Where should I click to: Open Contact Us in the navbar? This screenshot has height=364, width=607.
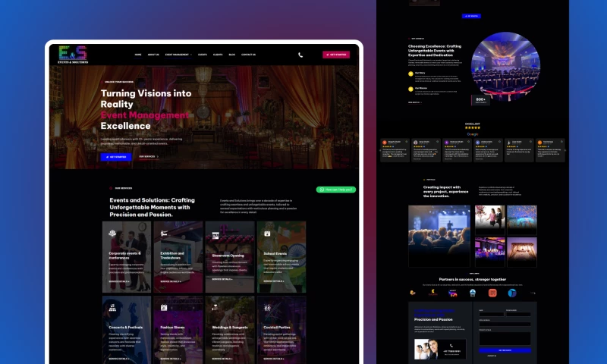[x=249, y=55]
